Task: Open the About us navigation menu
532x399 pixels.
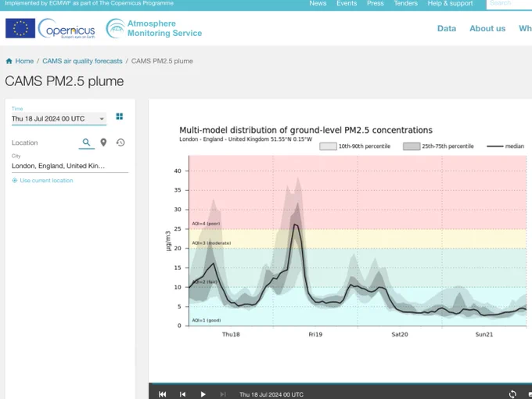Action: point(487,28)
